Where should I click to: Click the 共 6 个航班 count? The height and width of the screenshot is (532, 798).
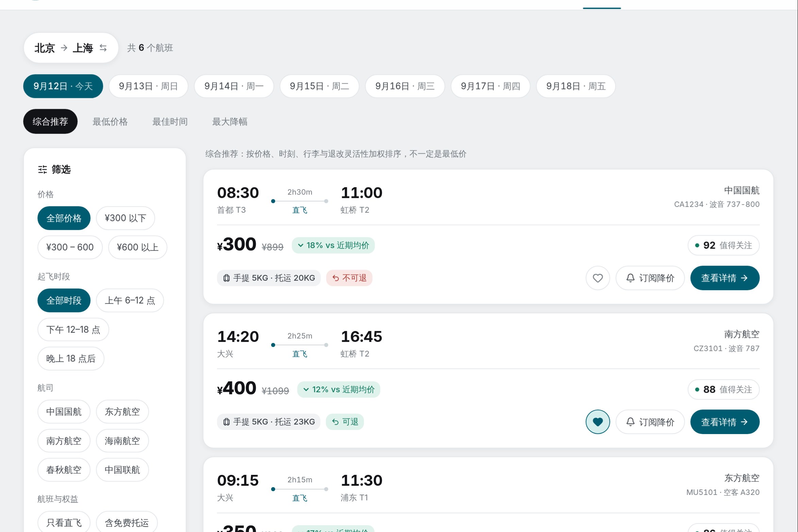(150, 48)
